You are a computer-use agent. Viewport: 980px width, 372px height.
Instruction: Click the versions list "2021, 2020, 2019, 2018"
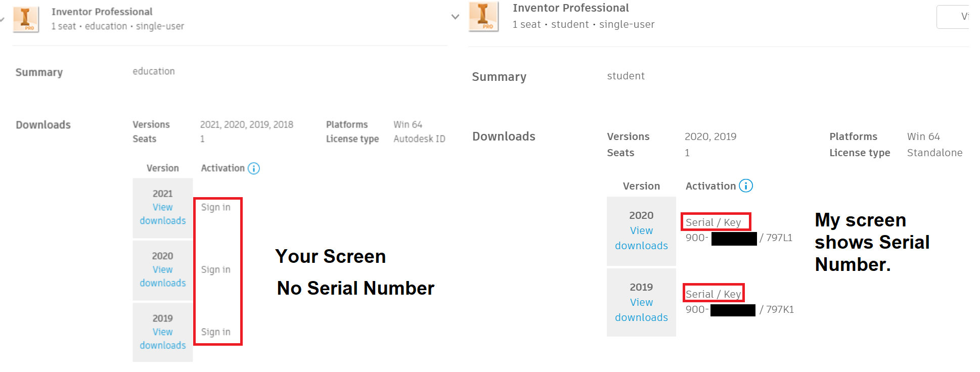click(247, 124)
